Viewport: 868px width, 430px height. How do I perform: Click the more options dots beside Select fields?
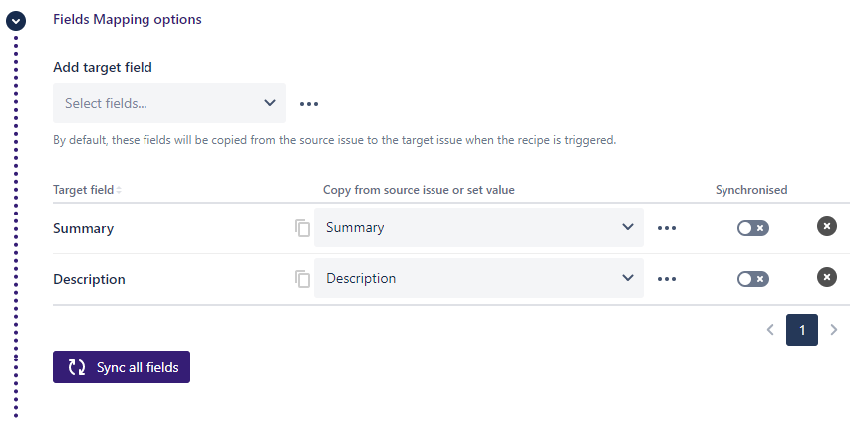point(309,103)
